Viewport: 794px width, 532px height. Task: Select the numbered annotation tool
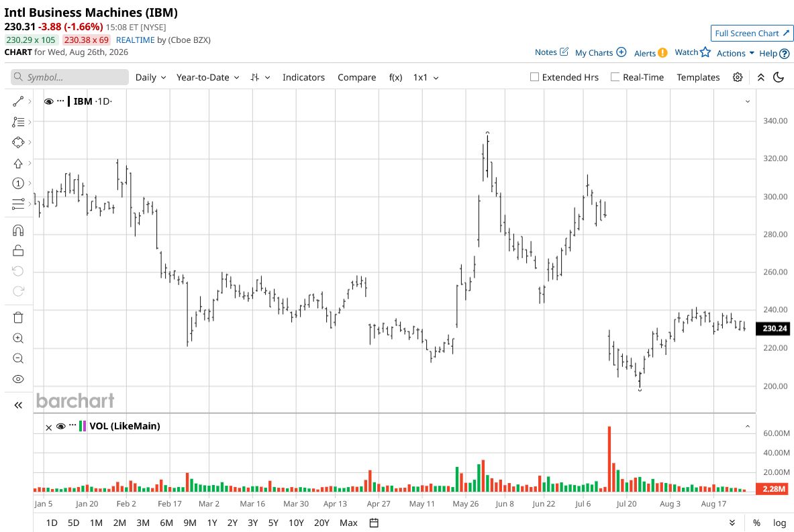[x=18, y=183]
